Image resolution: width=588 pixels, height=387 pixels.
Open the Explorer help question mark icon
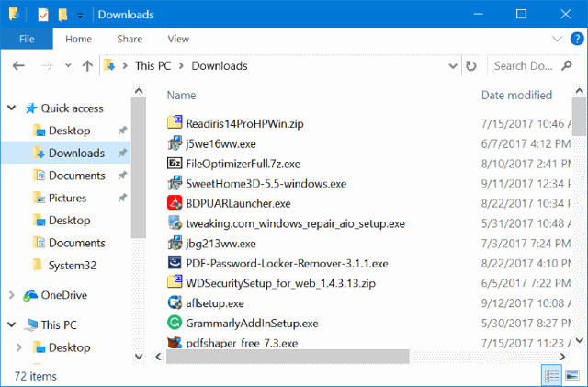pyautogui.click(x=577, y=39)
